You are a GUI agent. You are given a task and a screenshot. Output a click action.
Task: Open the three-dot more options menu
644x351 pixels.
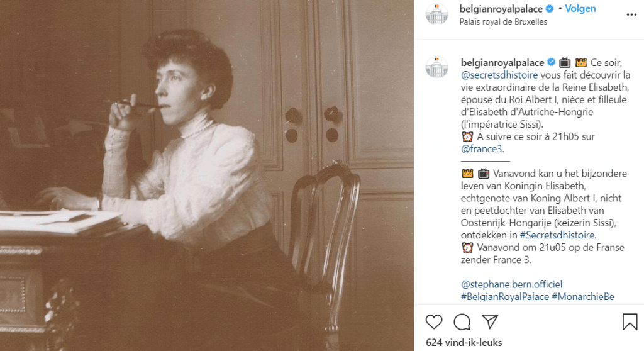pyautogui.click(x=631, y=14)
